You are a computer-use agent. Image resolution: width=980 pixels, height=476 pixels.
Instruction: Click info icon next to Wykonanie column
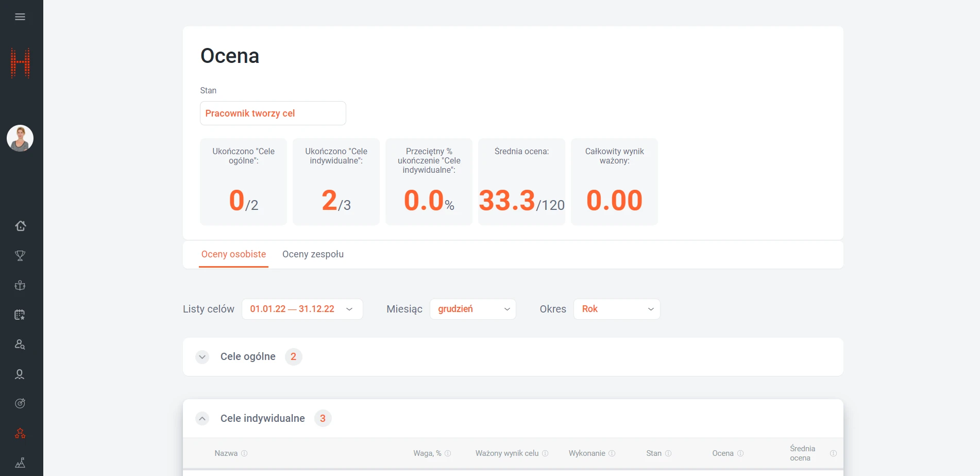click(x=612, y=453)
